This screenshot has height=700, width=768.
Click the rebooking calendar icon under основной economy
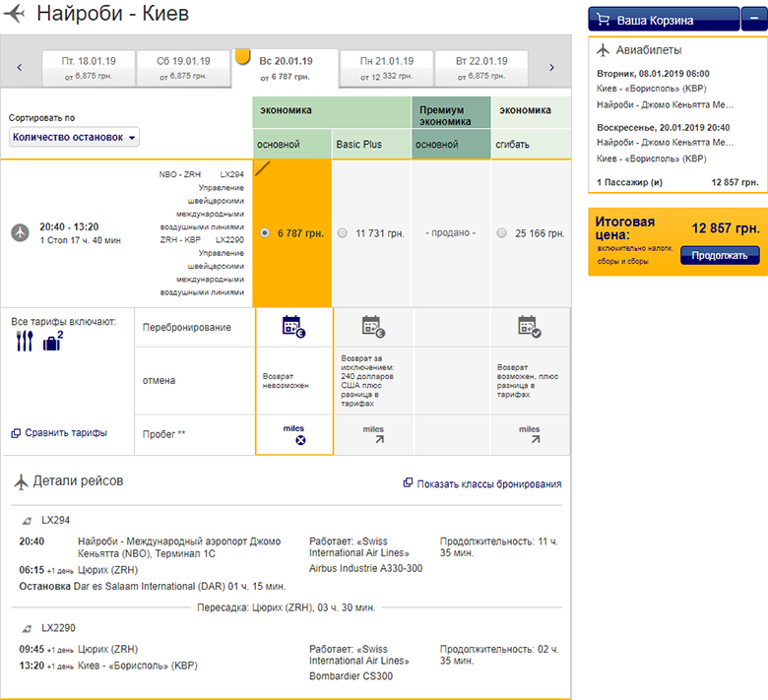[x=293, y=327]
